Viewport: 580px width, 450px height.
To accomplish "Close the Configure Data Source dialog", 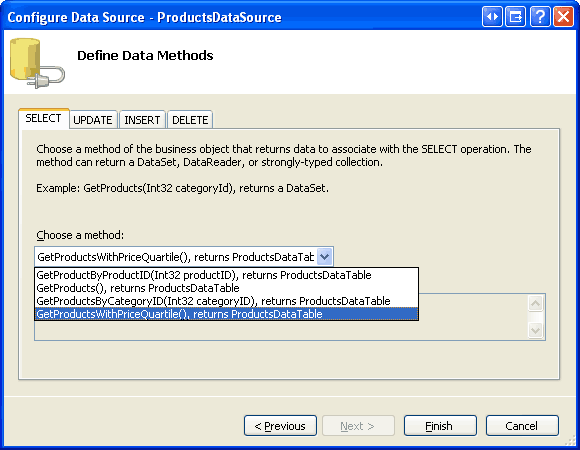I will (563, 17).
